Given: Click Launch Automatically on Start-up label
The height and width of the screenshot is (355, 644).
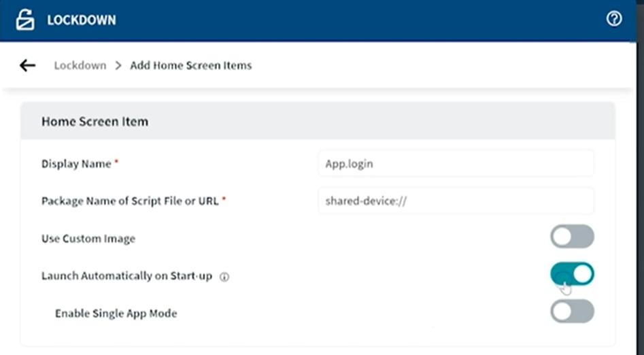Looking at the screenshot, I should [126, 276].
